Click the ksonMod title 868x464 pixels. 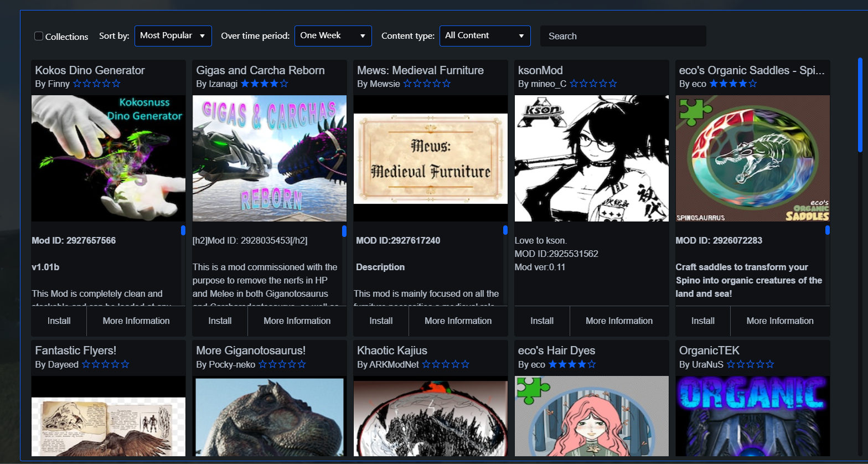[540, 70]
